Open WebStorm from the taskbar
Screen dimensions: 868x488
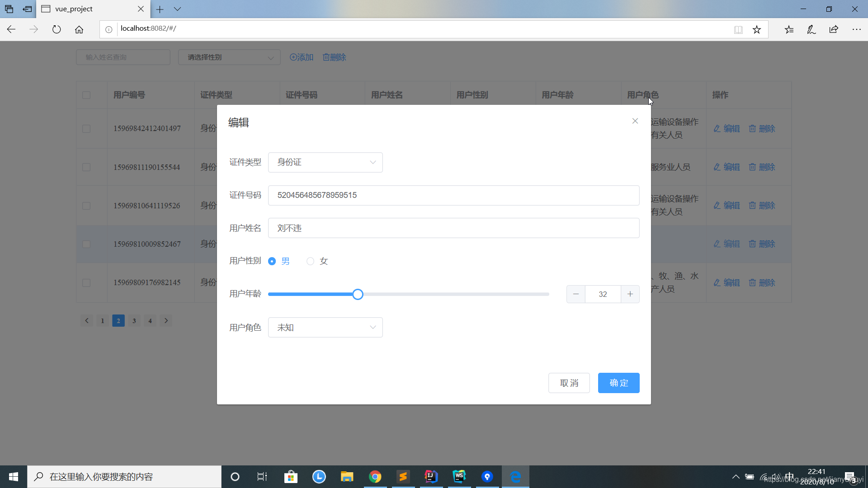pyautogui.click(x=459, y=477)
